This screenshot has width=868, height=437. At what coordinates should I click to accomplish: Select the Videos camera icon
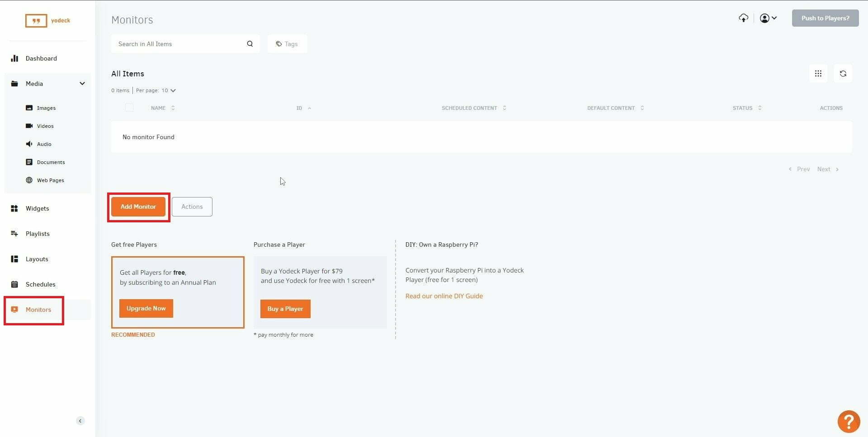pos(29,126)
